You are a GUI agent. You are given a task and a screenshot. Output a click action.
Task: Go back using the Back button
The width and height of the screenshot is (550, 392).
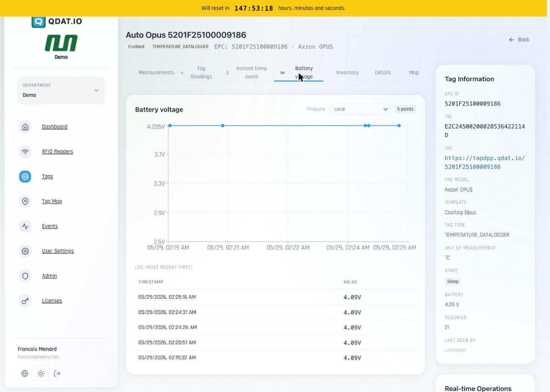pyautogui.click(x=519, y=40)
